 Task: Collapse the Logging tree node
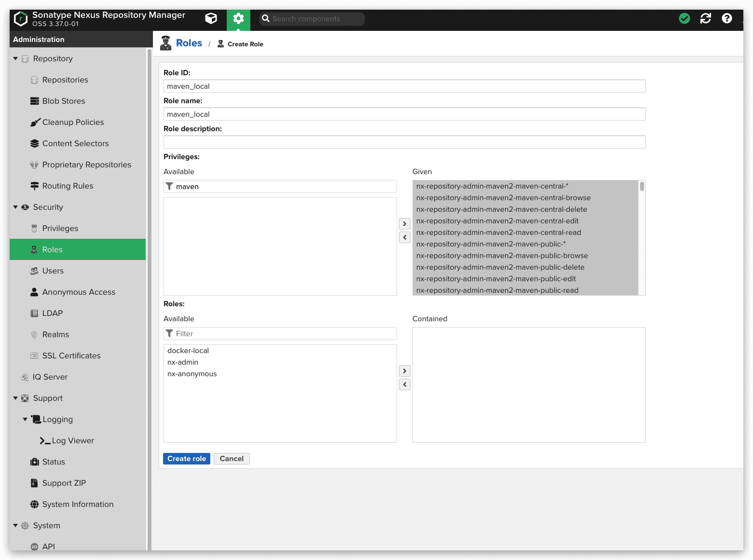coord(25,420)
